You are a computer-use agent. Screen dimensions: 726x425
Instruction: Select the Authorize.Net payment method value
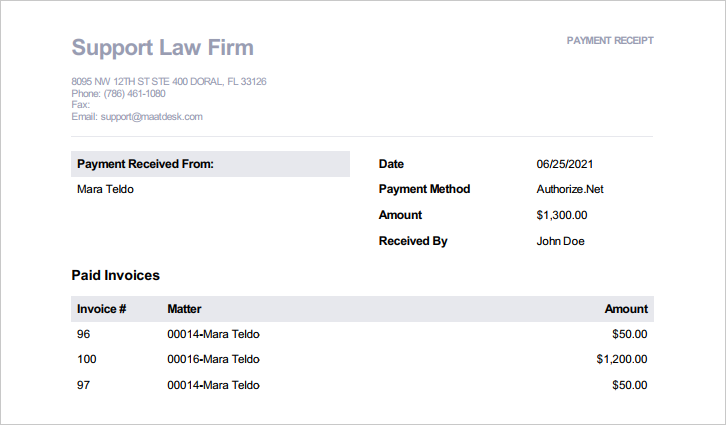[570, 189]
